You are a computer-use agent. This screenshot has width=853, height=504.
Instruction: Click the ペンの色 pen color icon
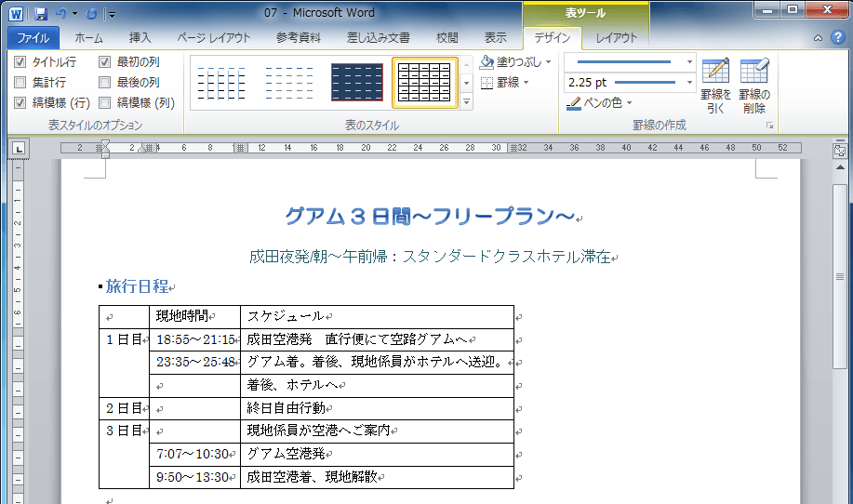click(573, 103)
